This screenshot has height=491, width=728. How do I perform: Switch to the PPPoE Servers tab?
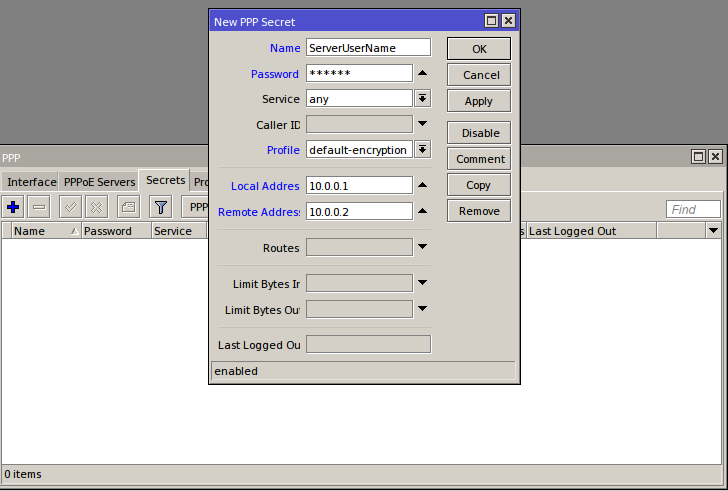[x=99, y=182]
